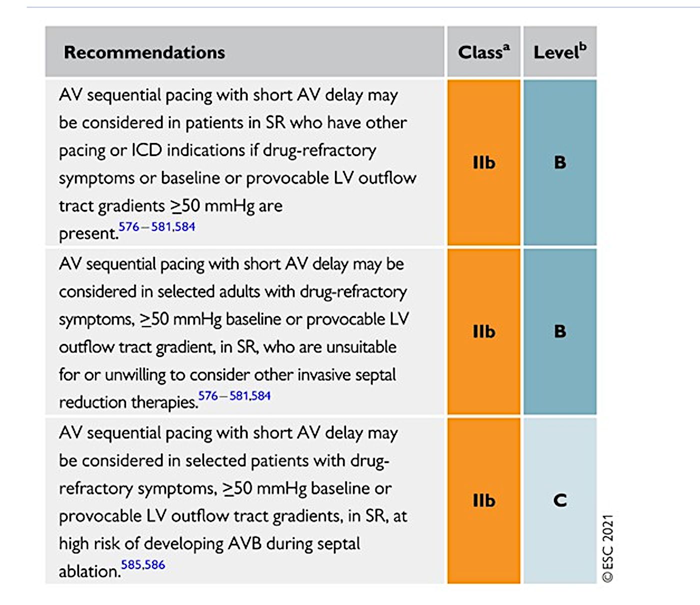Click reference 584 after the word 'present'
Screen dimensions: 700x605
point(185,226)
